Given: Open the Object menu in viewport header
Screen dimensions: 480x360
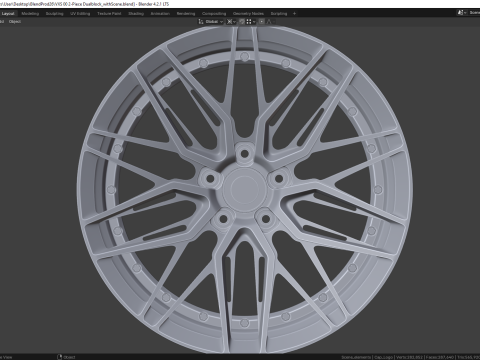Looking at the screenshot, I should [x=15, y=22].
